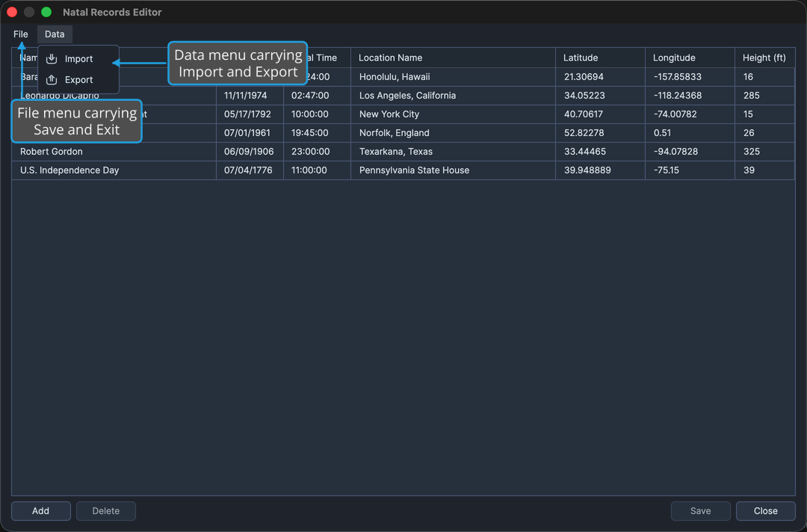The height and width of the screenshot is (532, 807).
Task: Click the Norfolk, England location cell
Action: coord(453,133)
